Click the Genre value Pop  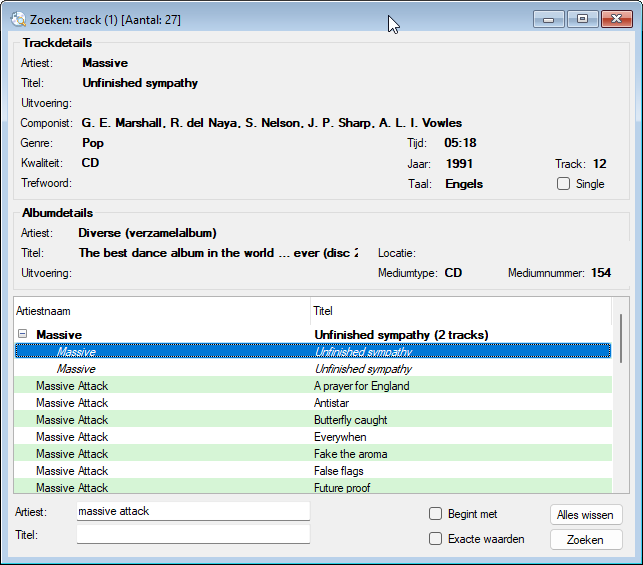pos(93,143)
